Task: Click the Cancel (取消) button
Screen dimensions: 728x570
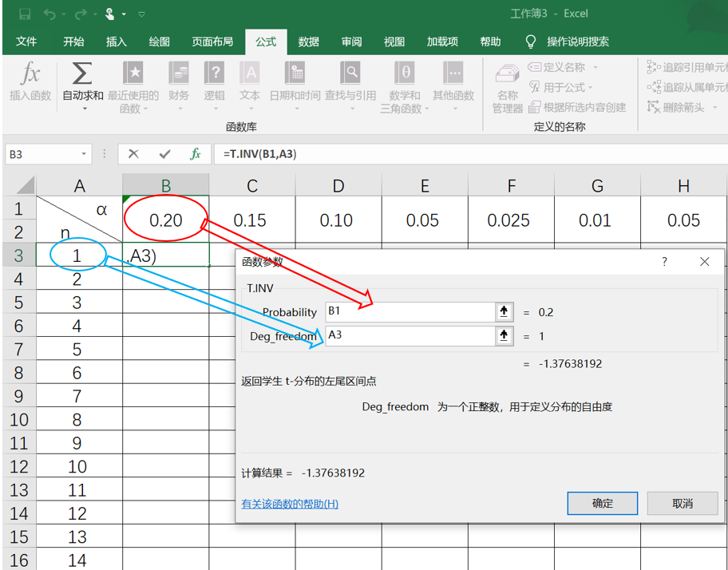Action: pos(682,503)
